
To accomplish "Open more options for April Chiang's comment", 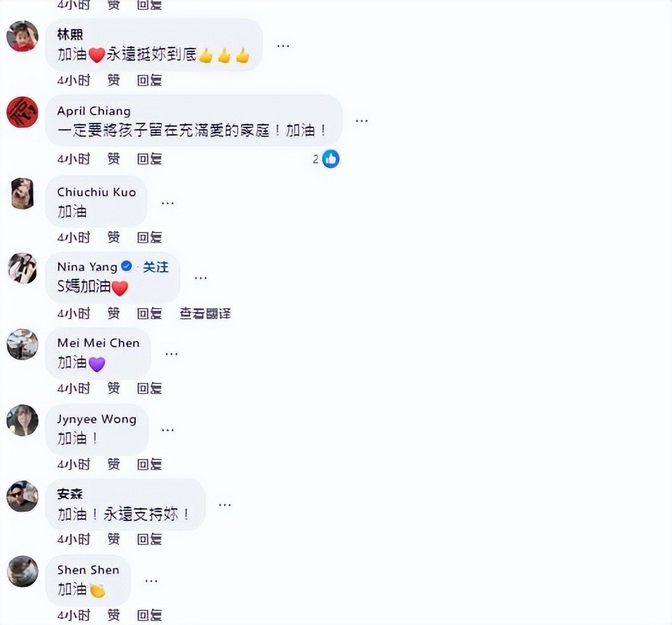I will pyautogui.click(x=362, y=121).
